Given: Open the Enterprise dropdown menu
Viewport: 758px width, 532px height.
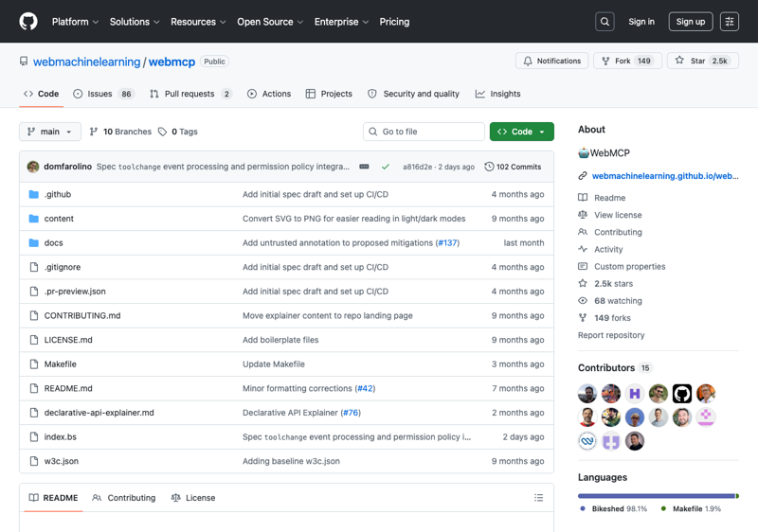Looking at the screenshot, I should click(341, 22).
